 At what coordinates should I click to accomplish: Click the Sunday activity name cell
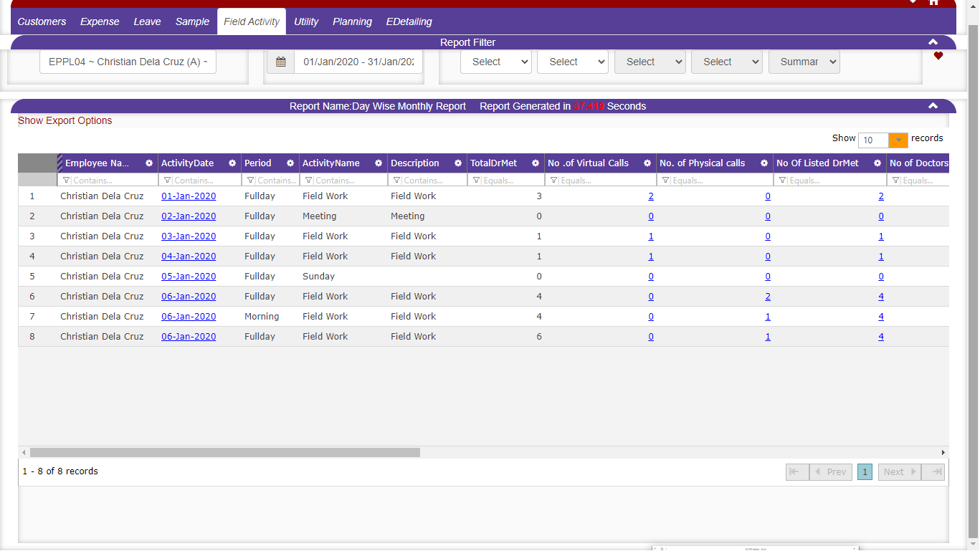click(x=318, y=276)
